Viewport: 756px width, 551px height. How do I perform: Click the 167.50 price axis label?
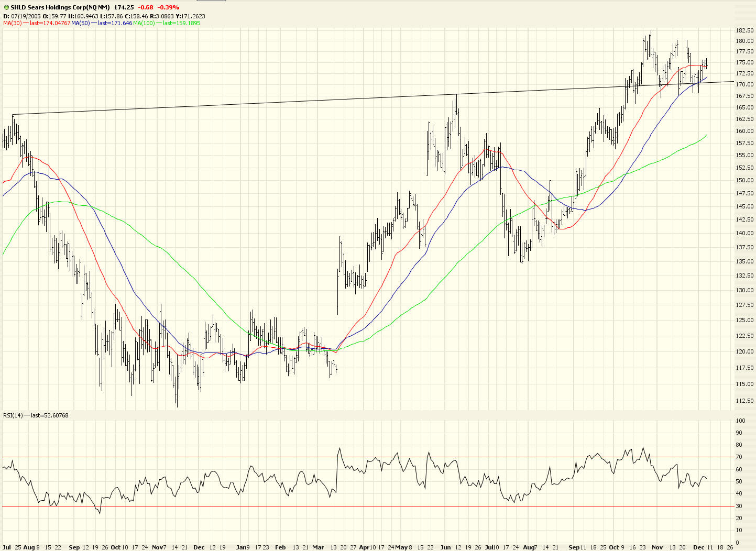744,96
